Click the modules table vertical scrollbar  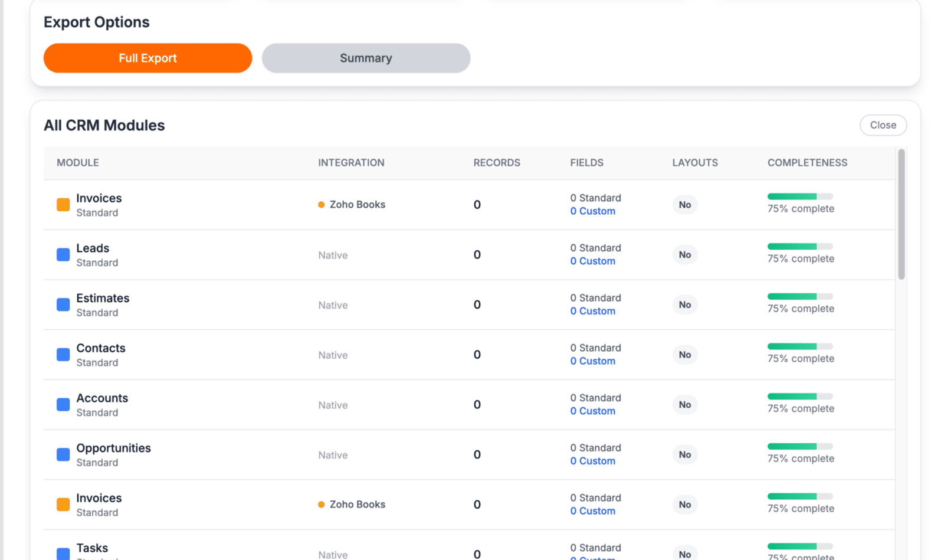tap(901, 215)
